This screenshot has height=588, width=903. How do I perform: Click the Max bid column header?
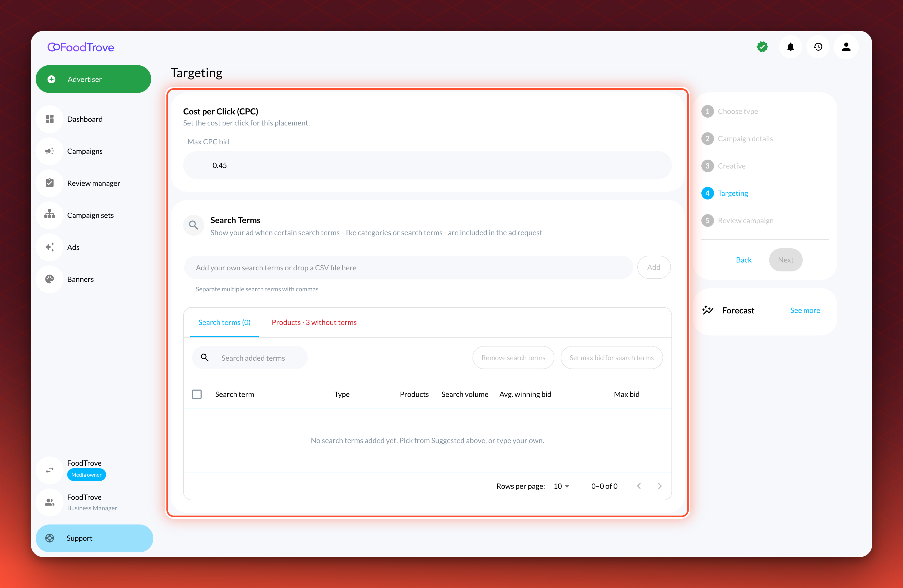(x=626, y=394)
